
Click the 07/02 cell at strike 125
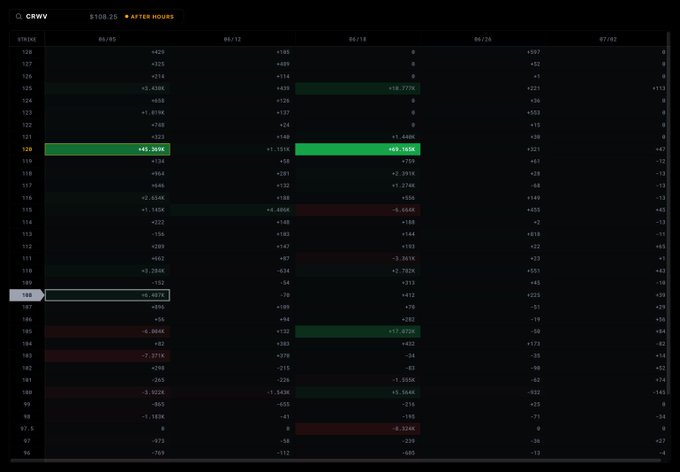tap(608, 88)
